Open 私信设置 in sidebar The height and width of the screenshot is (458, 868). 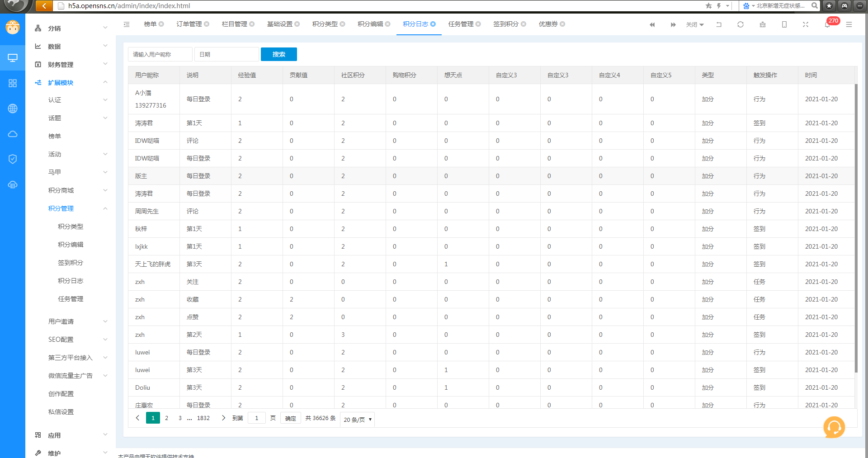tap(61, 412)
